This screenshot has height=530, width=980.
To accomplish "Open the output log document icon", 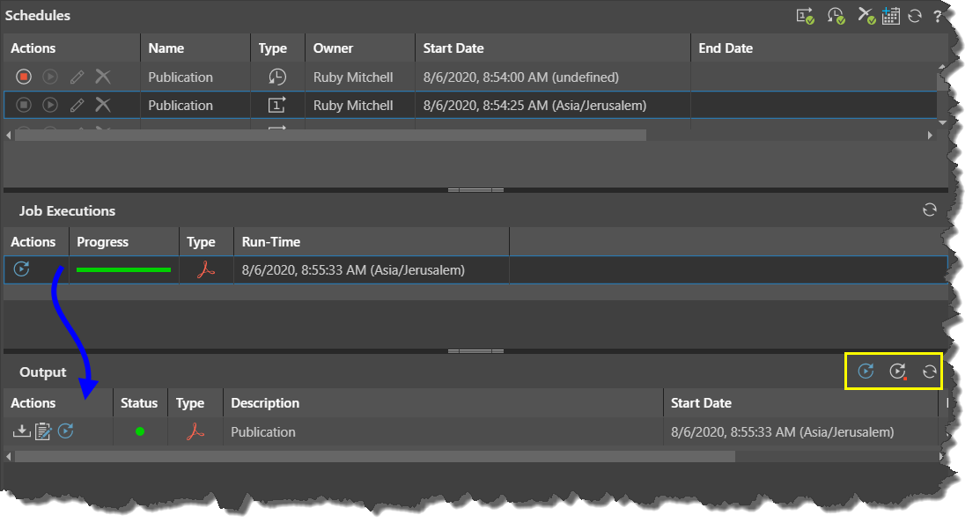I will (43, 431).
